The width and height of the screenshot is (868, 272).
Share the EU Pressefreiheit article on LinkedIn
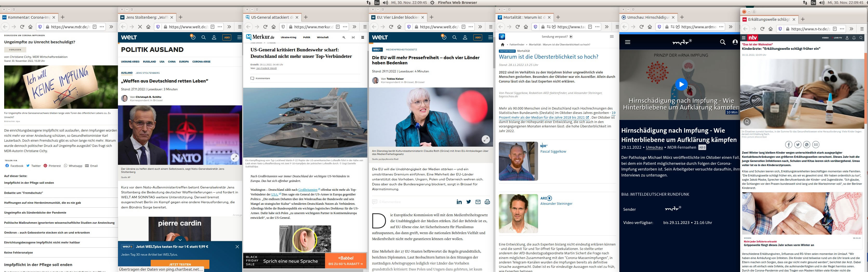(x=459, y=202)
